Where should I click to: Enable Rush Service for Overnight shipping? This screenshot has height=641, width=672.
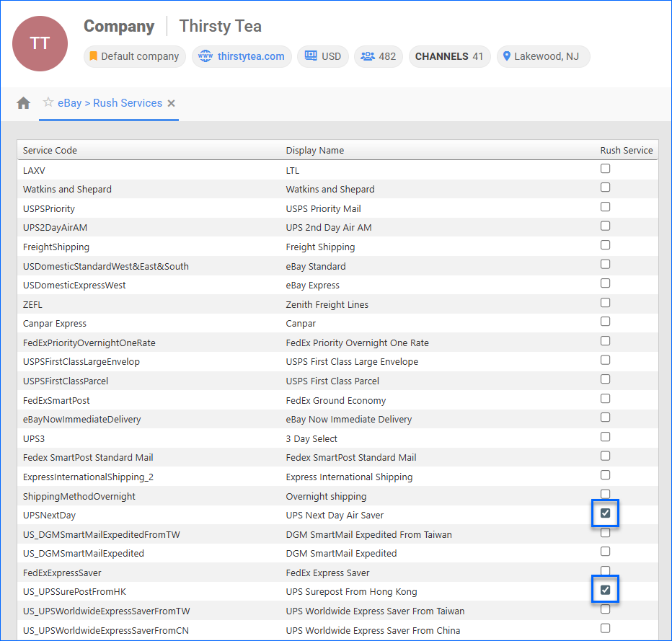coord(606,494)
